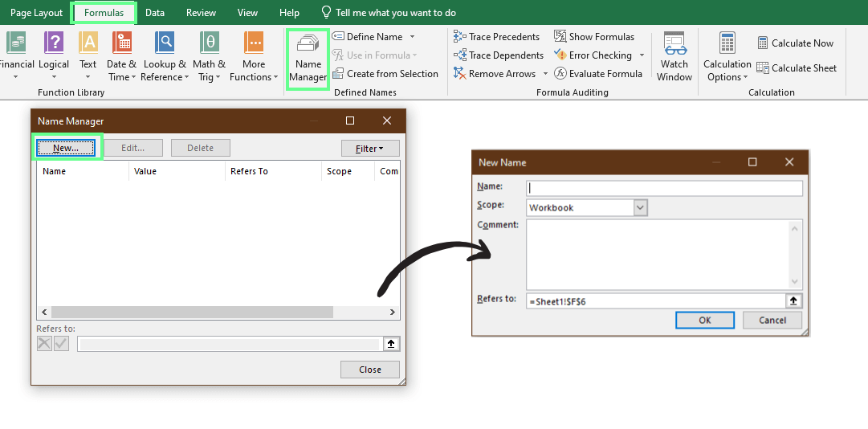This screenshot has width=868, height=429.
Task: Click Create from Selection
Action: click(x=385, y=74)
